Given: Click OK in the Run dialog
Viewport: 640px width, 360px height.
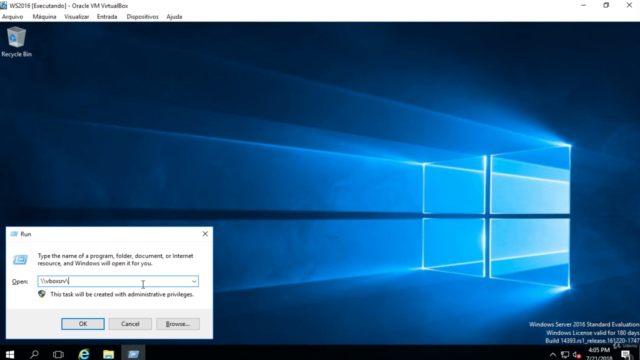Looking at the screenshot, I should [x=83, y=324].
